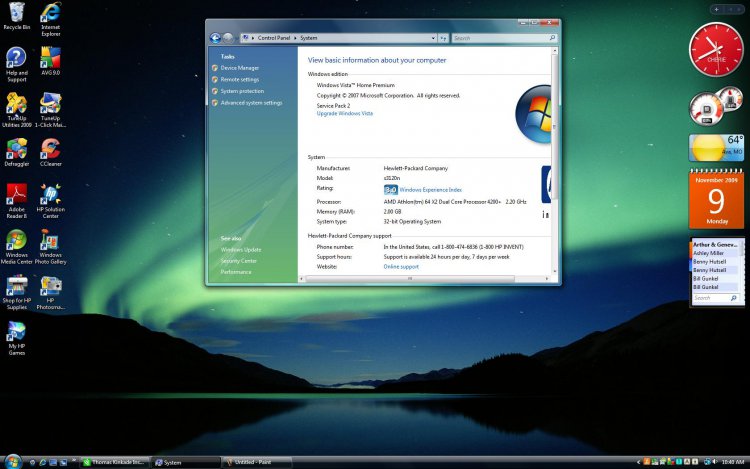Open the TuneUp Utilities 2009 desktop icon
Screen dimensions: 750x469
tap(16, 110)
